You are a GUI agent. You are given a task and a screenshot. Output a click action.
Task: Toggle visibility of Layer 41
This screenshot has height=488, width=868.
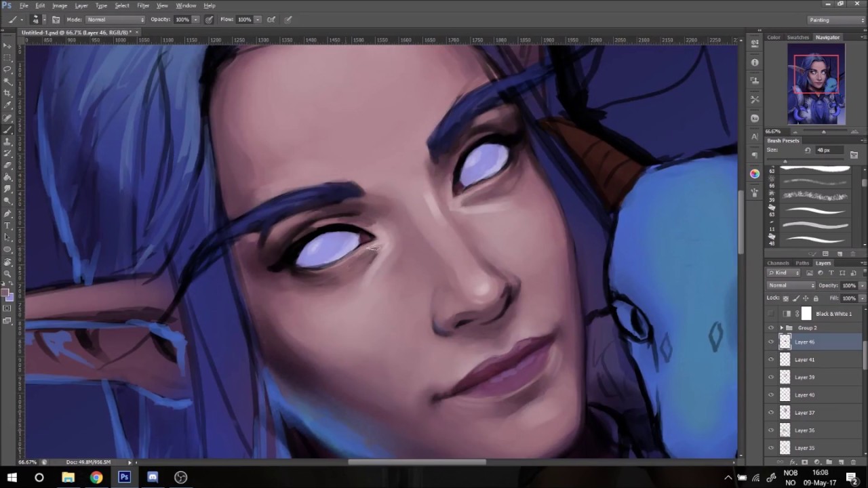(771, 359)
